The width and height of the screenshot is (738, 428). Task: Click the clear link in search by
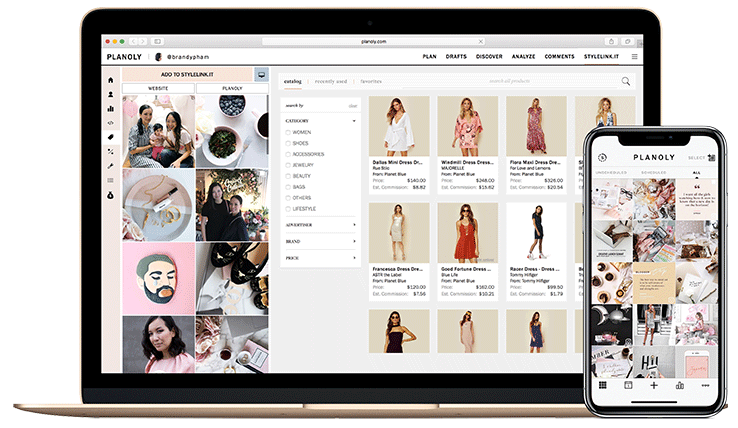(x=353, y=106)
